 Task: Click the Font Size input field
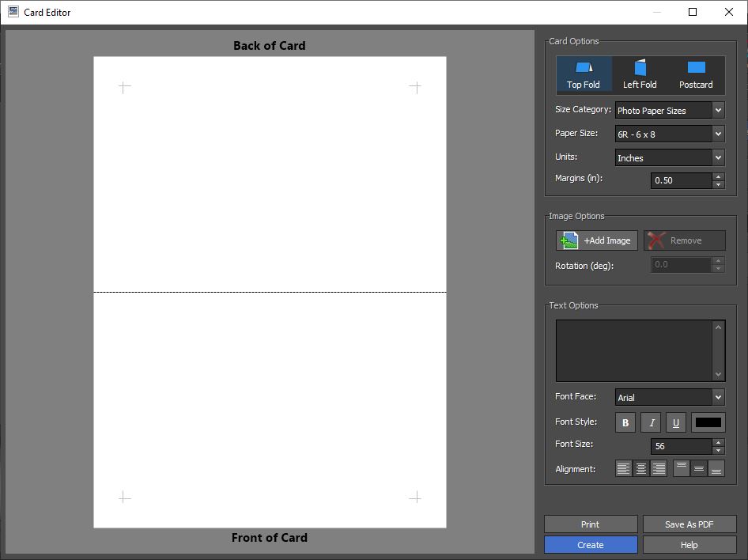pos(682,446)
